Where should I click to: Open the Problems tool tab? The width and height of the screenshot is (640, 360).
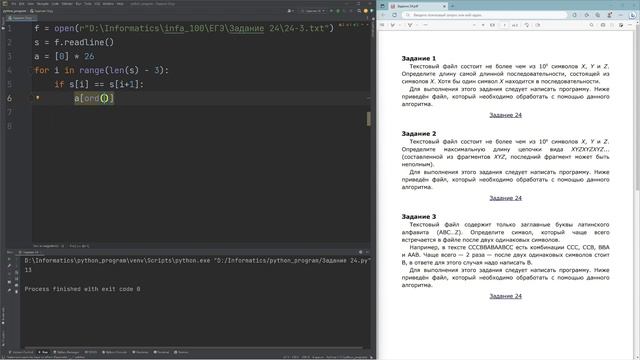140,352
